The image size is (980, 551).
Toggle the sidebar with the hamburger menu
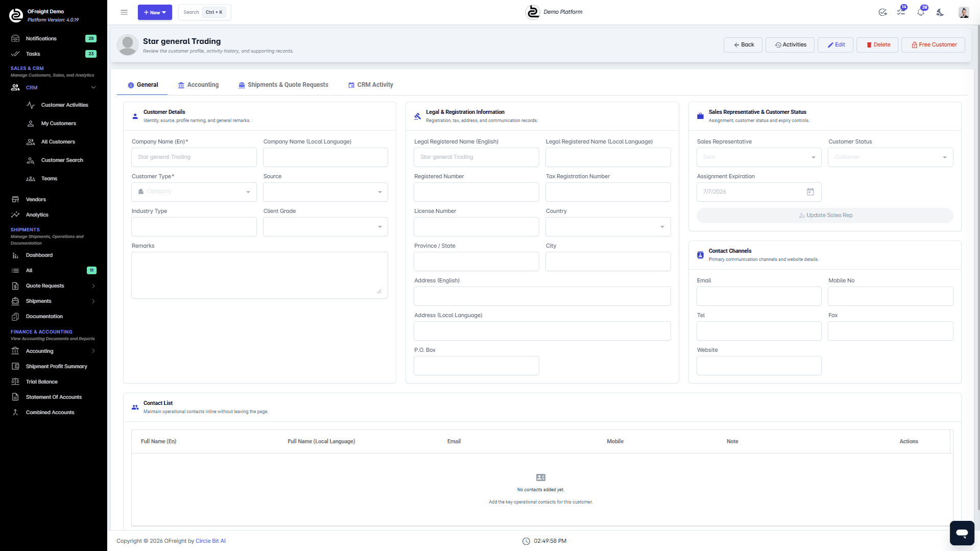(124, 12)
